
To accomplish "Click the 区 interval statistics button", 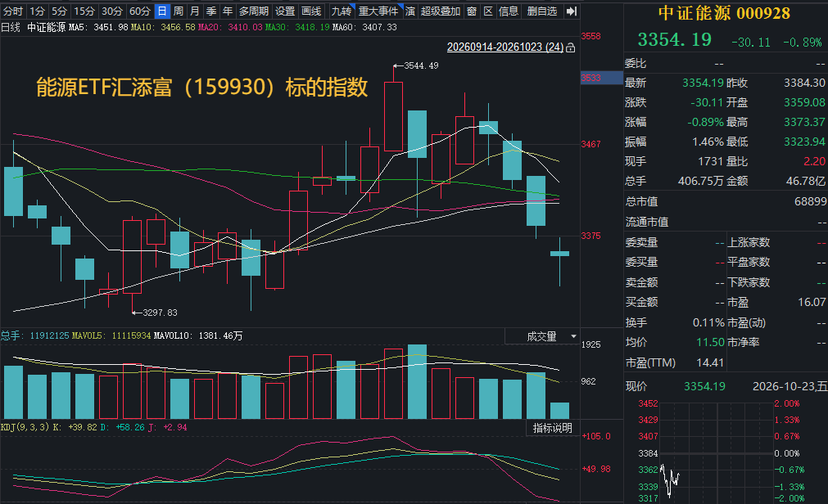I will [x=488, y=11].
